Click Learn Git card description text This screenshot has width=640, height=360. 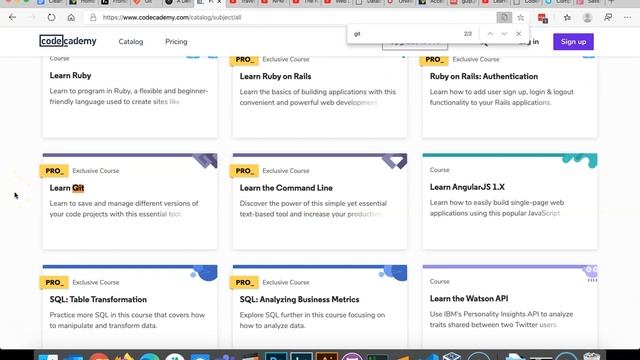pyautogui.click(x=124, y=209)
